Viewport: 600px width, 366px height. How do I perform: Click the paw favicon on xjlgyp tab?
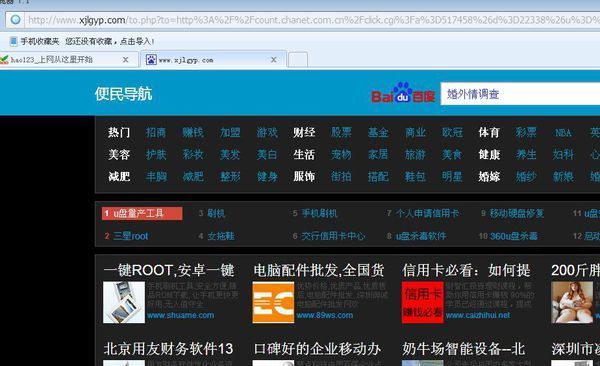click(151, 60)
